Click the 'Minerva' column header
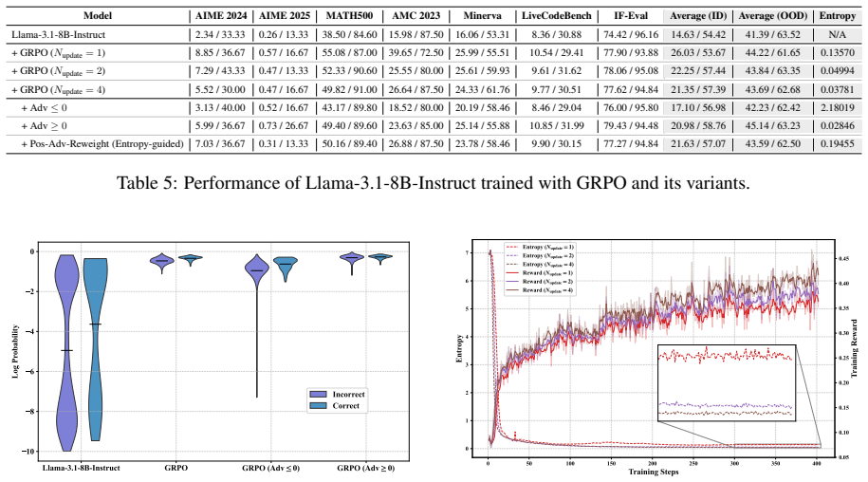 coord(482,16)
